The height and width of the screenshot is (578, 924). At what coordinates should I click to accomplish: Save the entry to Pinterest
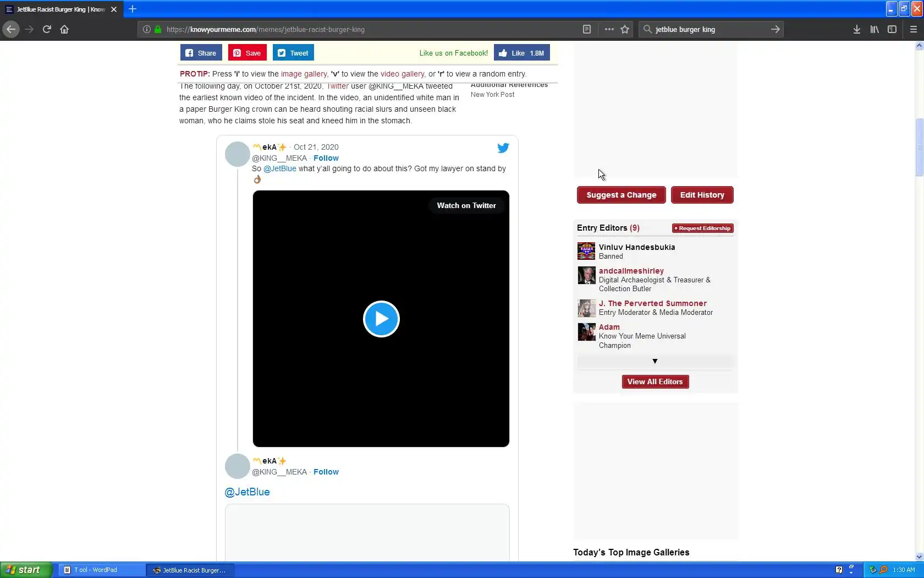tap(247, 53)
